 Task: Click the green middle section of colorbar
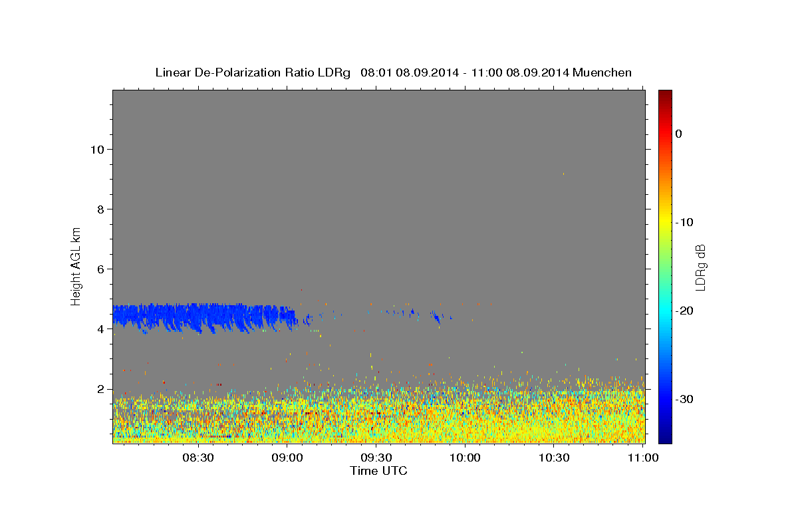pos(665,267)
